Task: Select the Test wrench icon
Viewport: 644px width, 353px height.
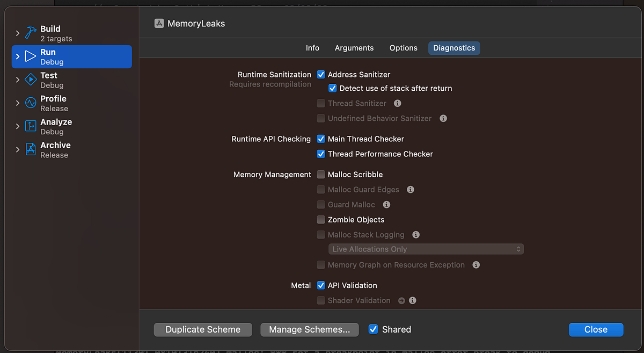Action: (x=30, y=79)
